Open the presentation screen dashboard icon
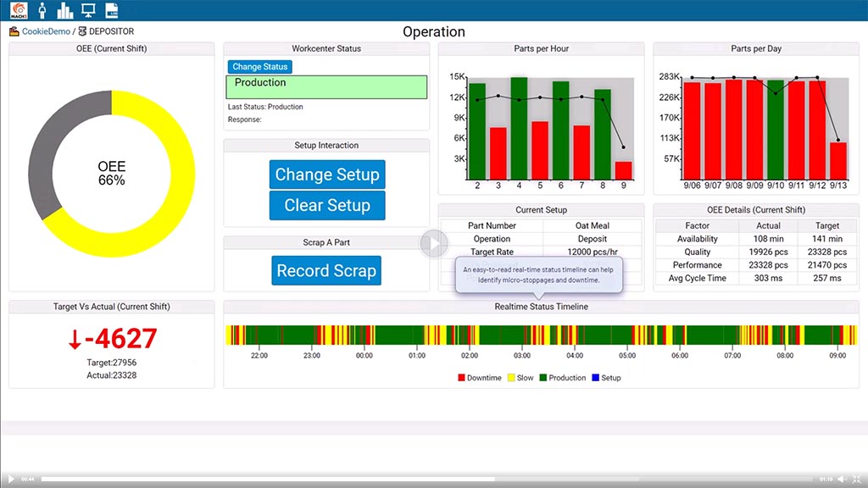 coord(88,10)
